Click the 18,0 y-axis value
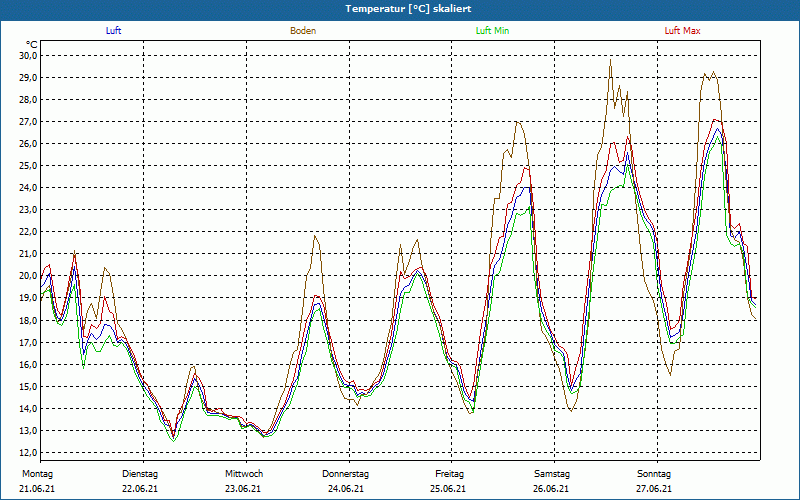Image resolution: width=800 pixels, height=500 pixels. tap(29, 320)
